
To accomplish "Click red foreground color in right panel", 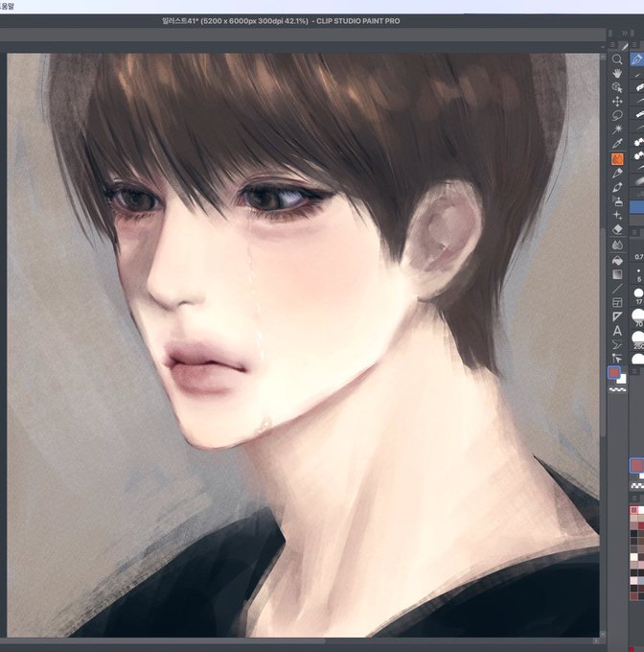I will click(636, 465).
